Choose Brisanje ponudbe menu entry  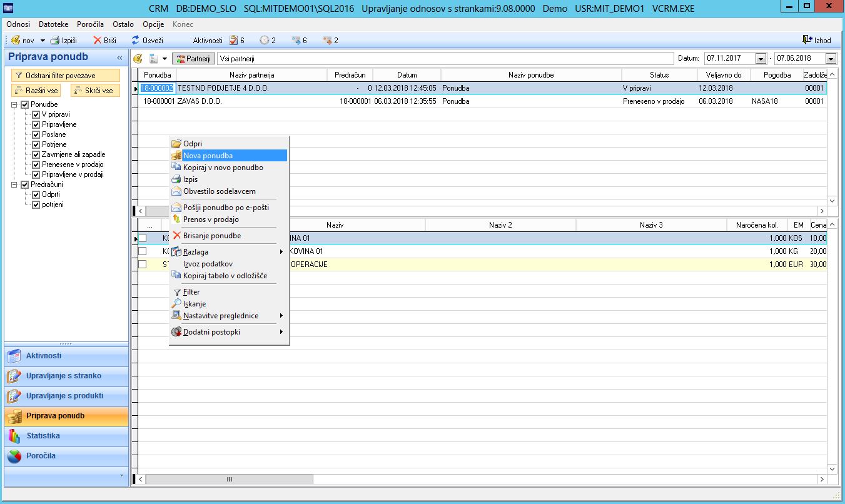(x=229, y=236)
